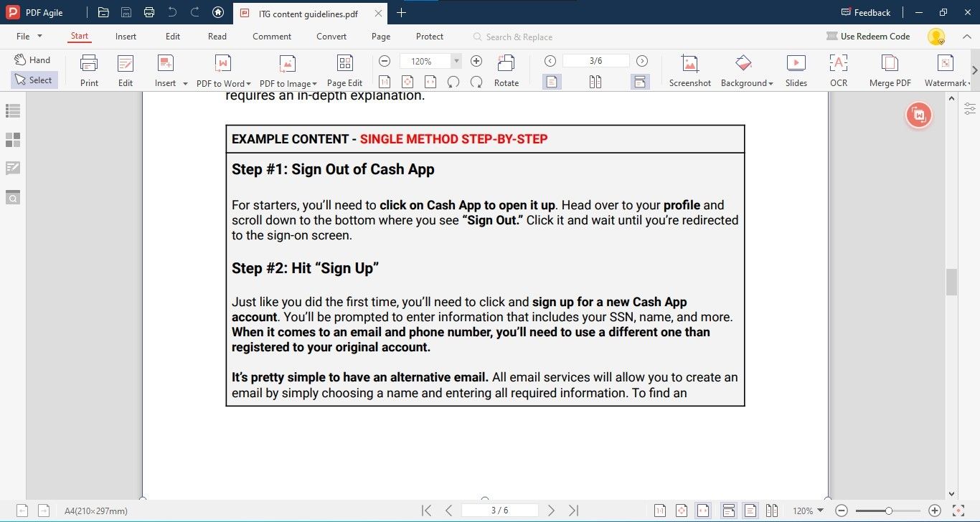This screenshot has height=522, width=980.
Task: Adjust the zoom slider in status bar
Action: pyautogui.click(x=888, y=511)
